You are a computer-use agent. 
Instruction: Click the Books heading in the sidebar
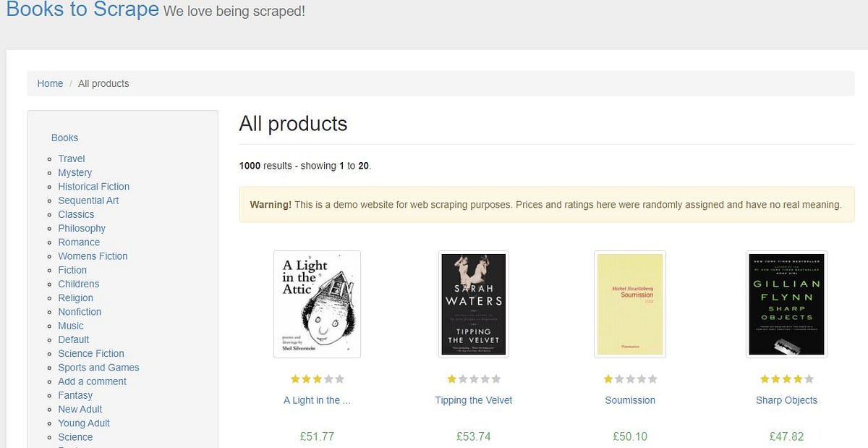click(x=64, y=138)
